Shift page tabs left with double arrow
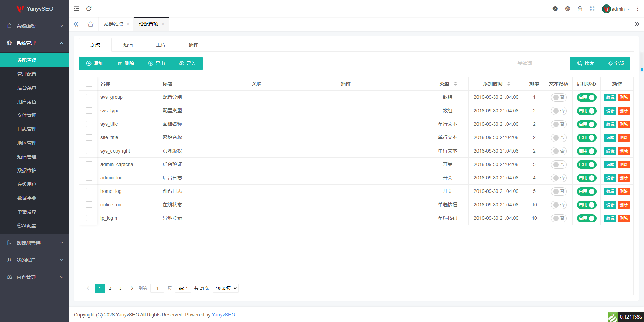 [76, 24]
